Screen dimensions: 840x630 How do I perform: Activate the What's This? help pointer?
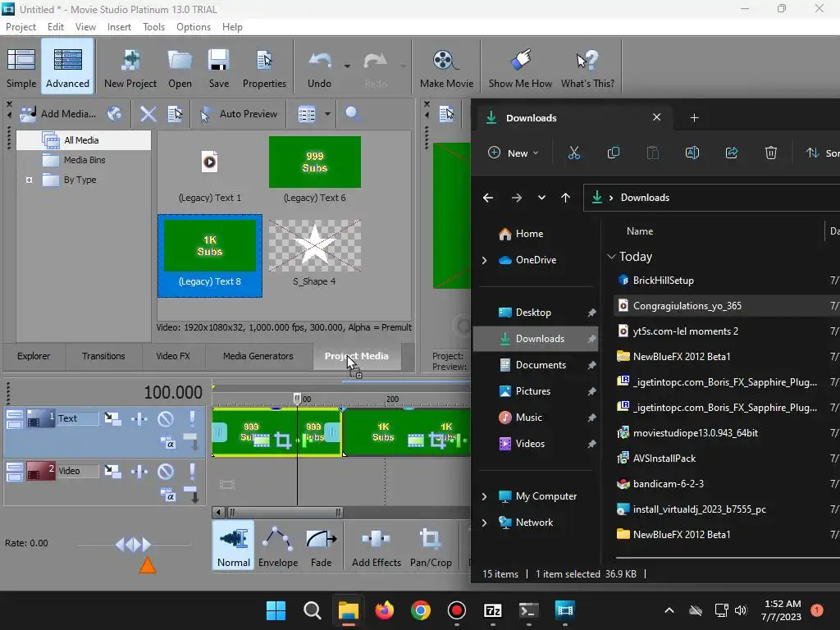click(x=587, y=67)
